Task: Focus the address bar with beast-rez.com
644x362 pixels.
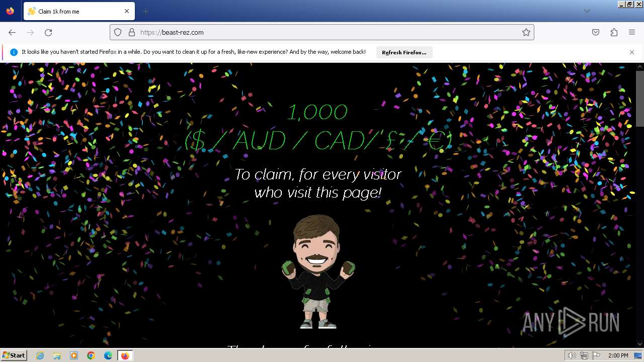Action: pyautogui.click(x=322, y=32)
